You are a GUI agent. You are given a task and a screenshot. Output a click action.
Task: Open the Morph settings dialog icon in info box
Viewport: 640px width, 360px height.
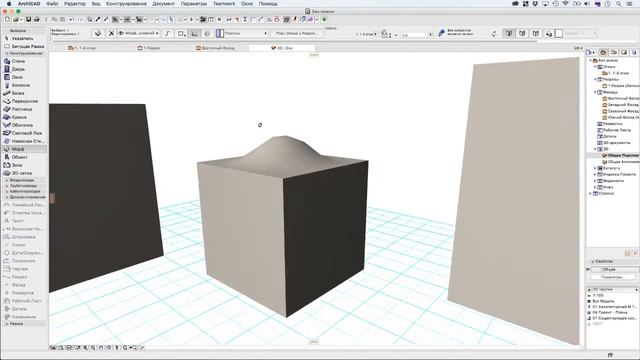pyautogui.click(x=98, y=33)
